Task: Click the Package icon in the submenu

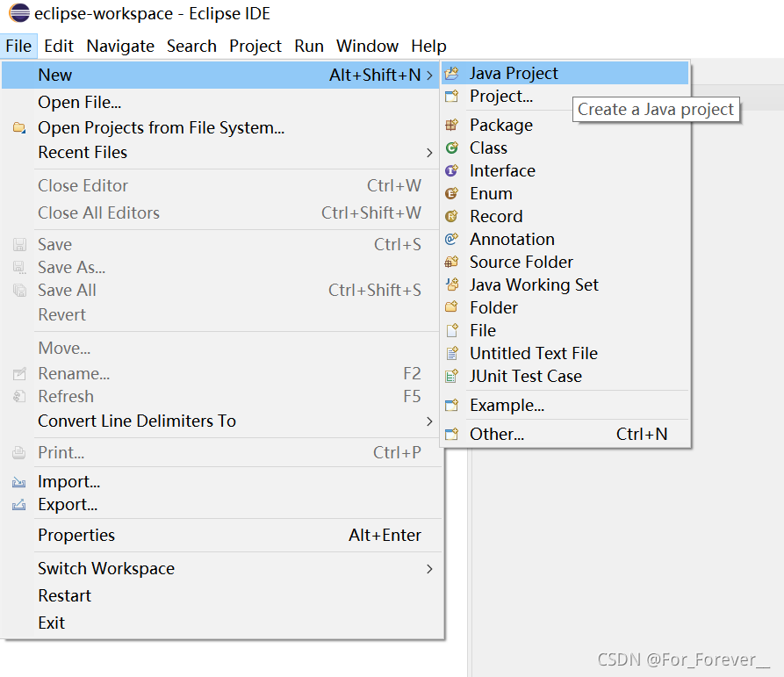Action: pyautogui.click(x=451, y=125)
